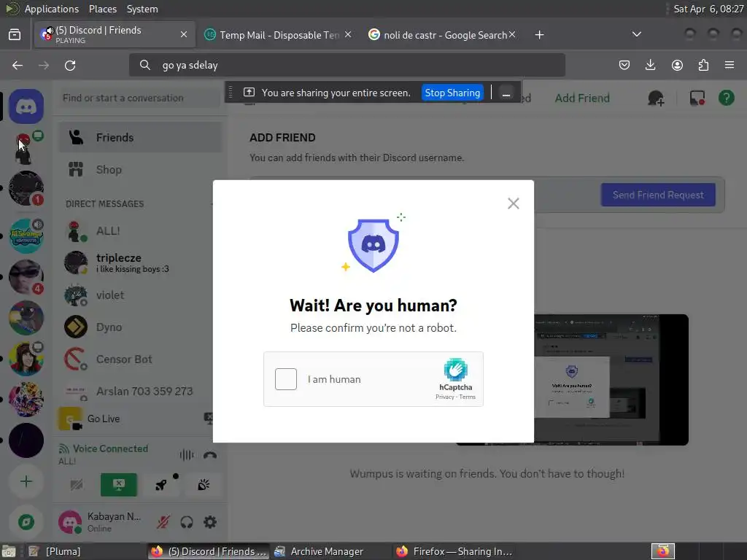Image resolution: width=747 pixels, height=560 pixels.
Task: Click Add a Server plus icon
Action: click(x=26, y=481)
